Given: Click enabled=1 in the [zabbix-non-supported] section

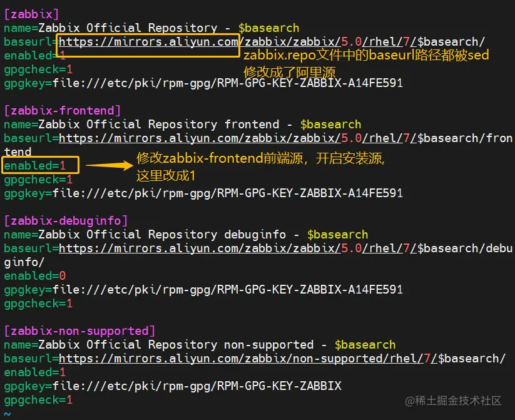Looking at the screenshot, I should 35,372.
